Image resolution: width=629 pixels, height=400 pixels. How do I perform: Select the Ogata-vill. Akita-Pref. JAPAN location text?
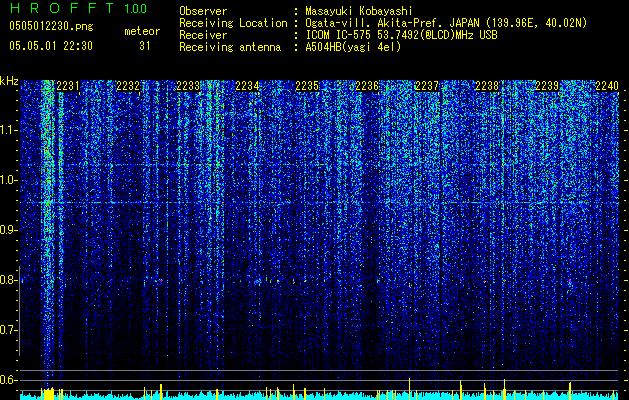(x=446, y=23)
